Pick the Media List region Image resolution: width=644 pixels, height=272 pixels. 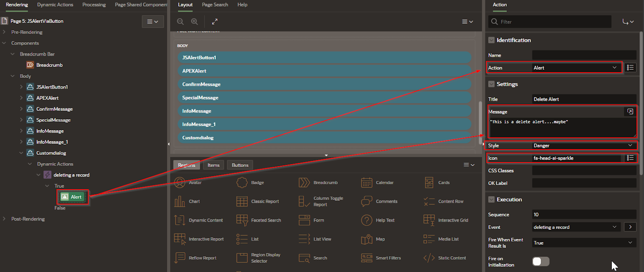(x=440, y=239)
